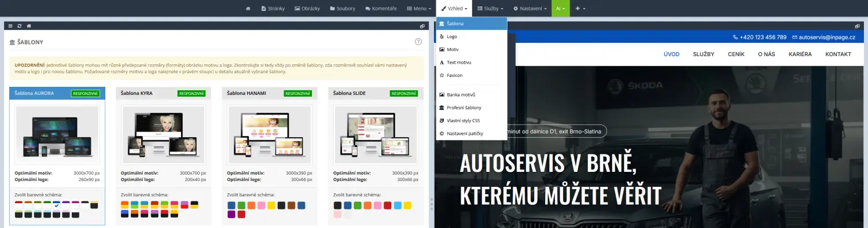Click KARIÉRA in the preview site navigation
The width and height of the screenshot is (868, 228).
pos(800,54)
